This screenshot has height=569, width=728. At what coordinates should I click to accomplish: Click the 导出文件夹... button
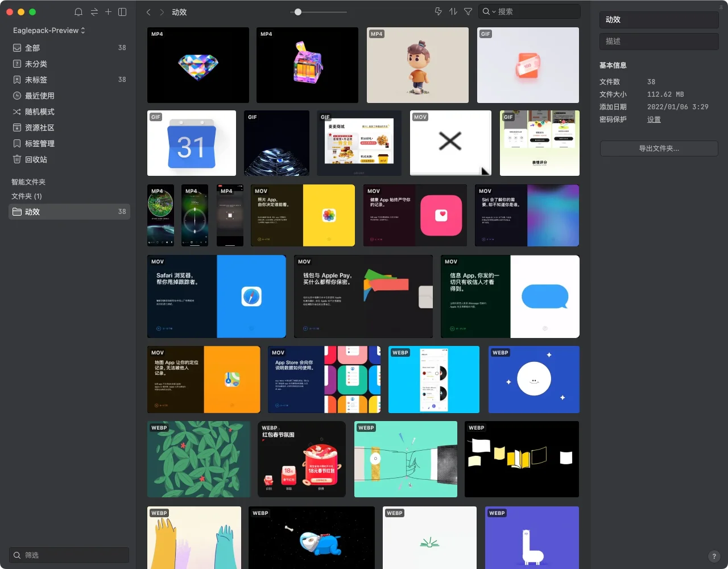pos(659,149)
